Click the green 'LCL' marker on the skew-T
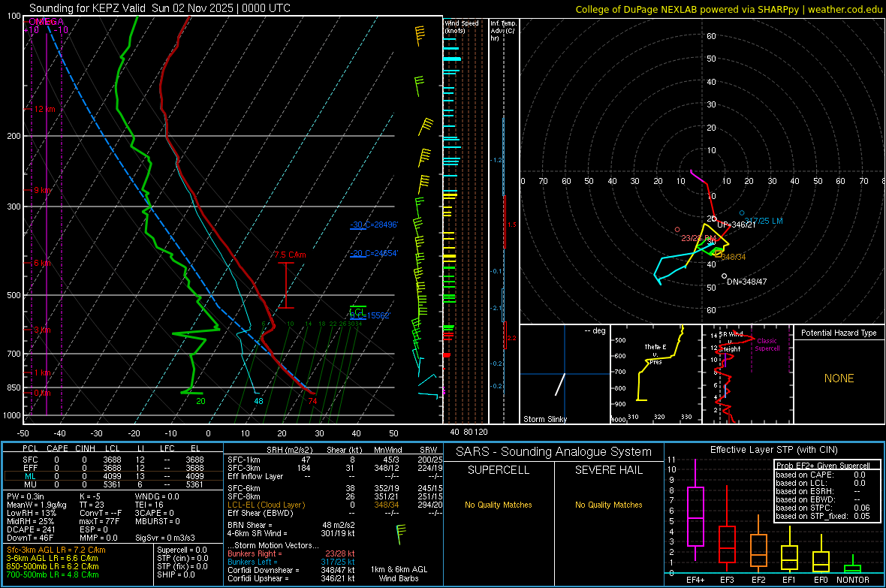Viewport: 886px width, 588px height. pyautogui.click(x=357, y=311)
